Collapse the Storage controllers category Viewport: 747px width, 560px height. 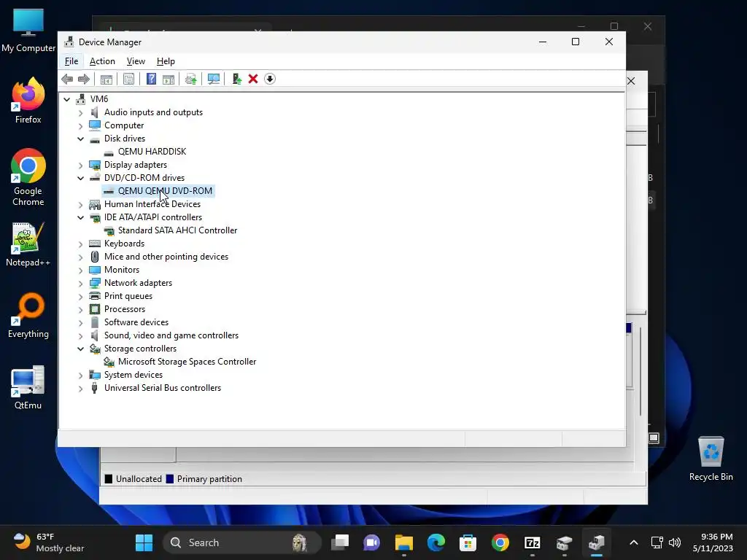pyautogui.click(x=80, y=349)
